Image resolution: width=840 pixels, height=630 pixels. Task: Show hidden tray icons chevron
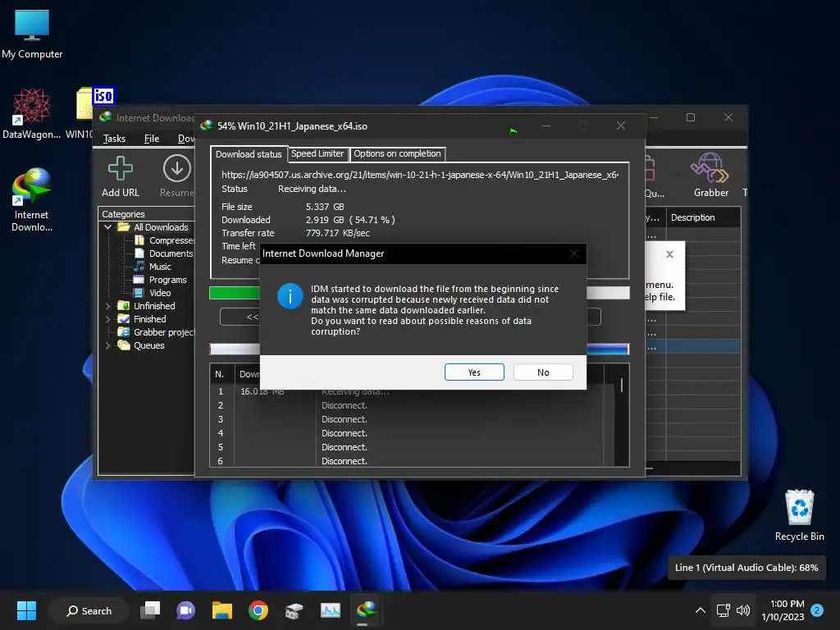tap(700, 610)
